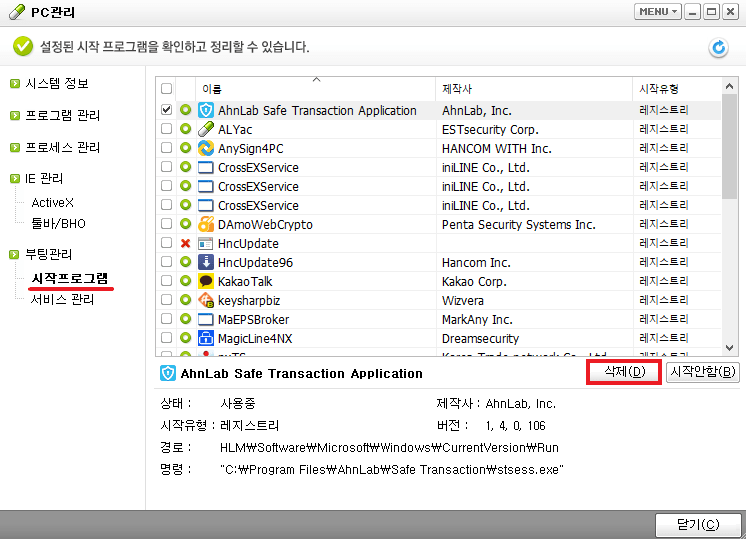746x539 pixels.
Task: Check the HncUpdate96 checkbox
Action: pos(167,262)
